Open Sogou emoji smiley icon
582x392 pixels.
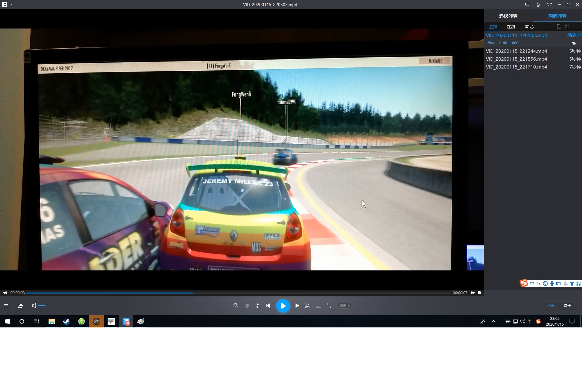(x=545, y=283)
